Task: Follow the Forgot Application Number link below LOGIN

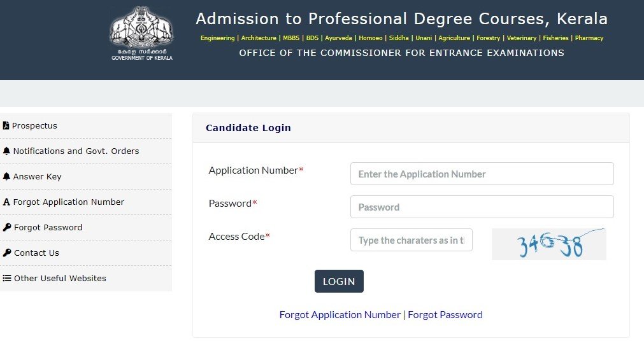Action: click(340, 315)
